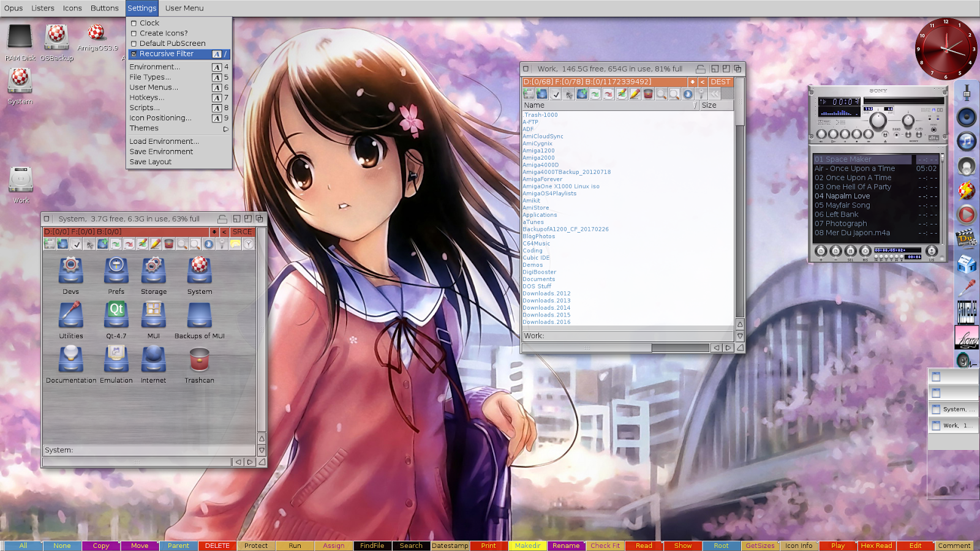The height and width of the screenshot is (551, 980).
Task: Click the red trashcan delete icon in Work lister
Action: pos(648,94)
